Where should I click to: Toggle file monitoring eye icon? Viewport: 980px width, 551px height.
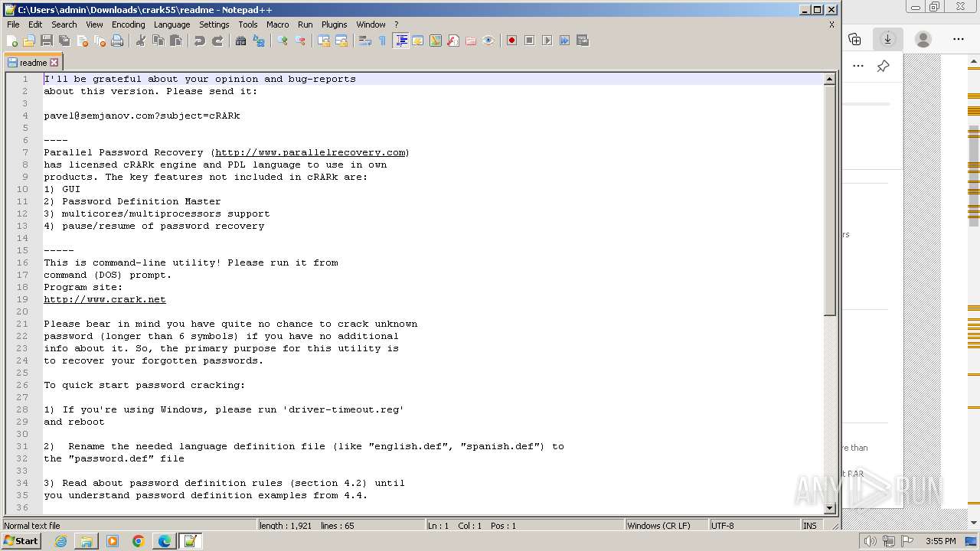tap(488, 41)
